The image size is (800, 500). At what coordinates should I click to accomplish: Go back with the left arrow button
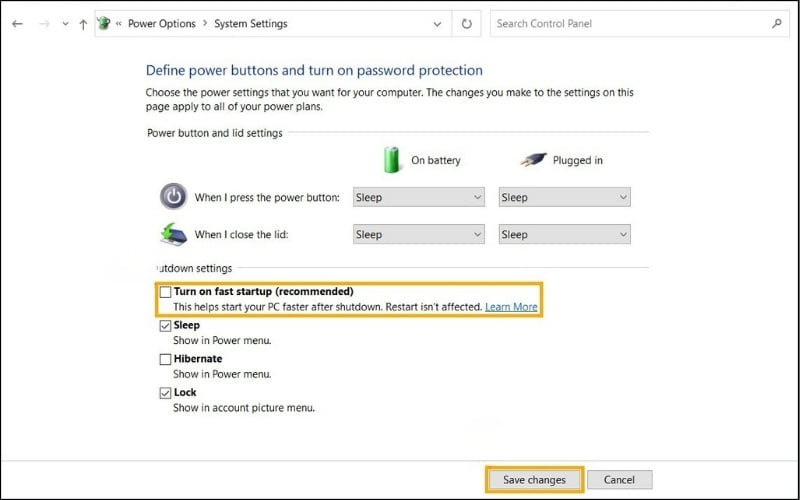coord(17,24)
